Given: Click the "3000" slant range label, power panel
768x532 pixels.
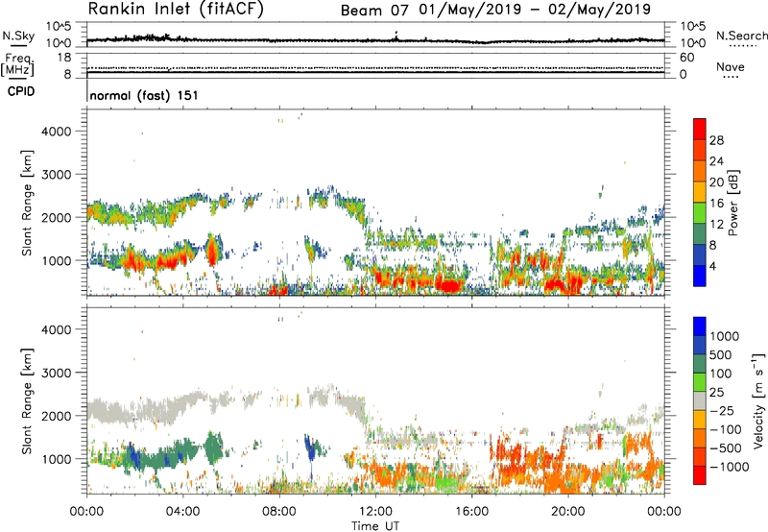Looking at the screenshot, I should [x=57, y=175].
